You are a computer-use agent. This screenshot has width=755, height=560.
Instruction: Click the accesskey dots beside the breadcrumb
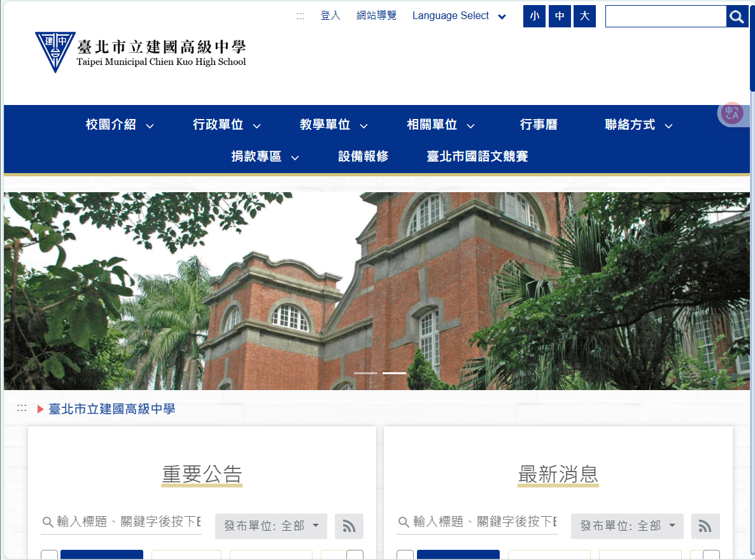22,409
